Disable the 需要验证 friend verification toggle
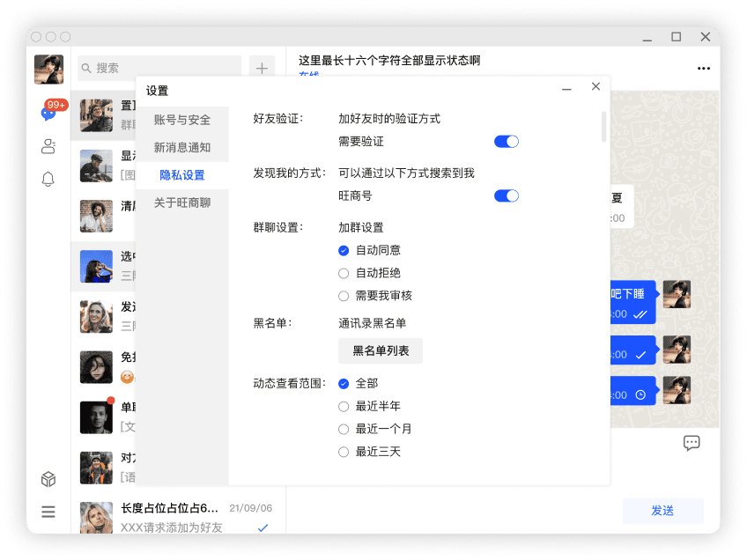The width and height of the screenshot is (747, 560). [x=507, y=140]
